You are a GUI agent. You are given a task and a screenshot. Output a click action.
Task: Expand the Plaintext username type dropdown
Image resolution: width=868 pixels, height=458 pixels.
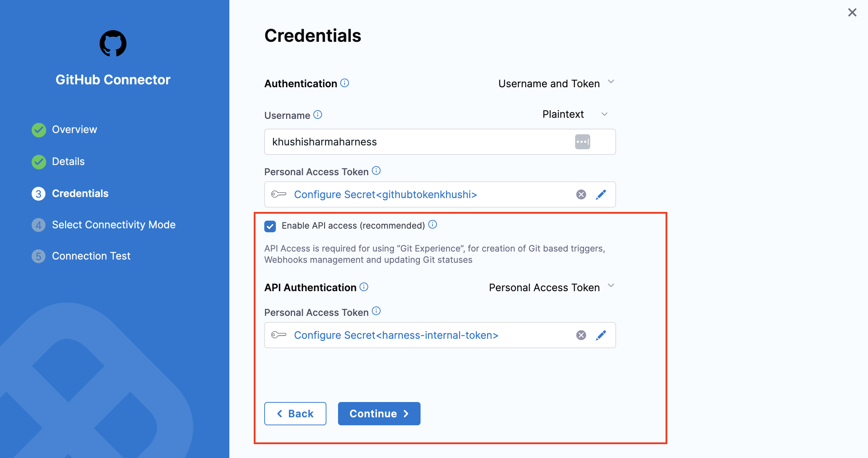point(575,114)
